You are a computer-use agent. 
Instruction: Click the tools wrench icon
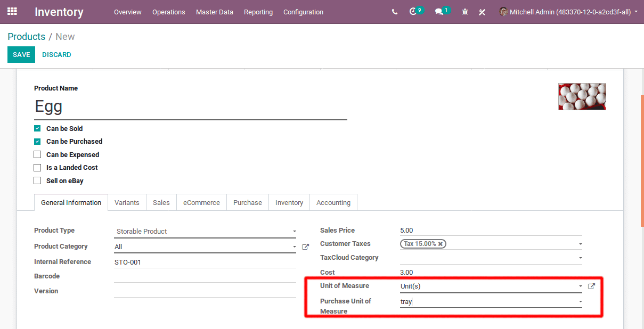(482, 12)
